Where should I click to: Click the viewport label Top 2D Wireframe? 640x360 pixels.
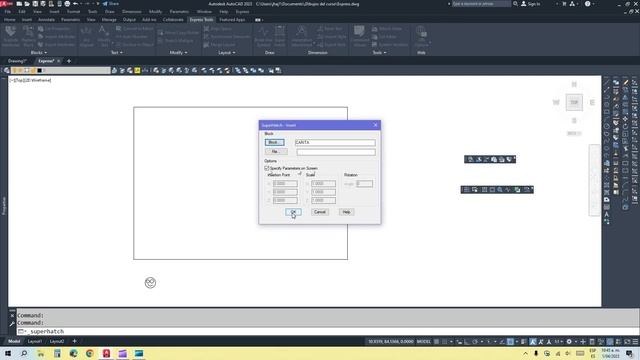[x=31, y=80]
